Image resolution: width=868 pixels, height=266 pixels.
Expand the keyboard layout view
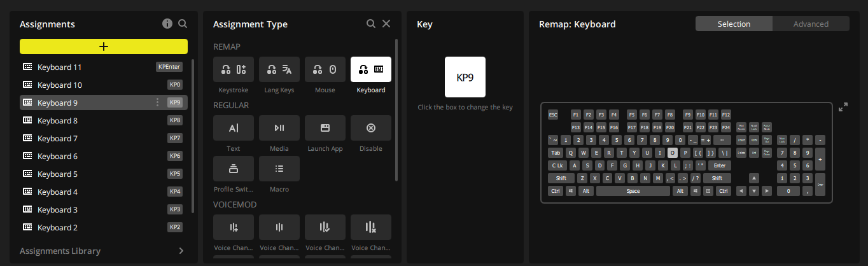tap(843, 107)
